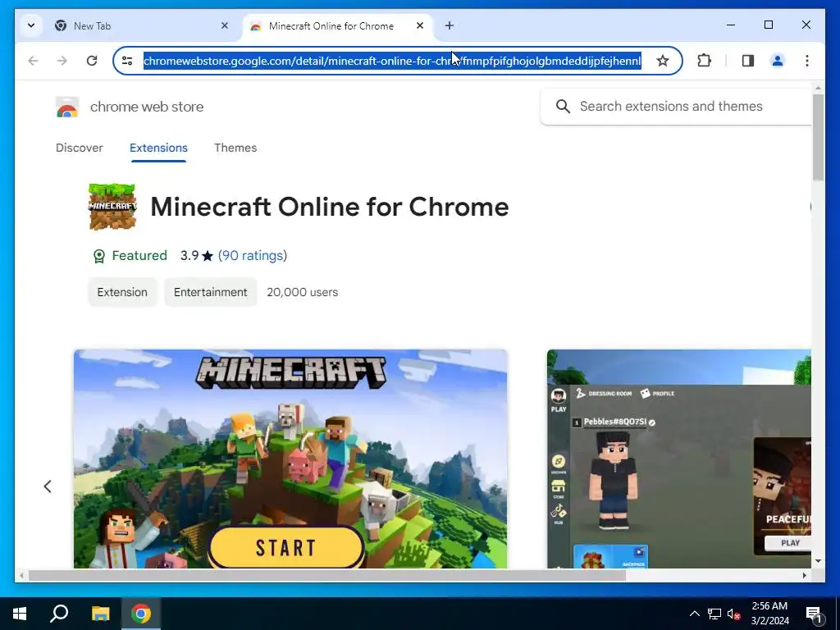Open the Chrome profile avatar

click(x=778, y=61)
